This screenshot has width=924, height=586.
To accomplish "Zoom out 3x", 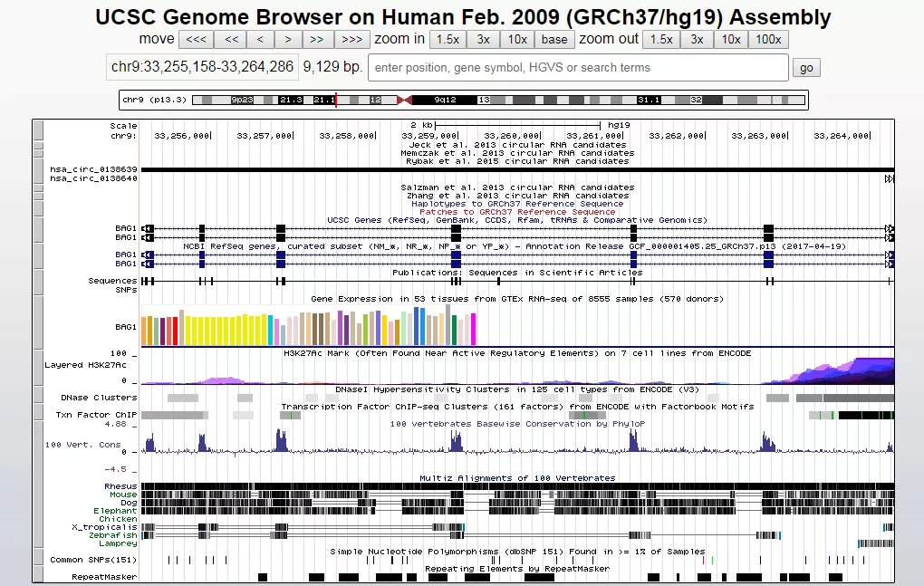I will [697, 40].
